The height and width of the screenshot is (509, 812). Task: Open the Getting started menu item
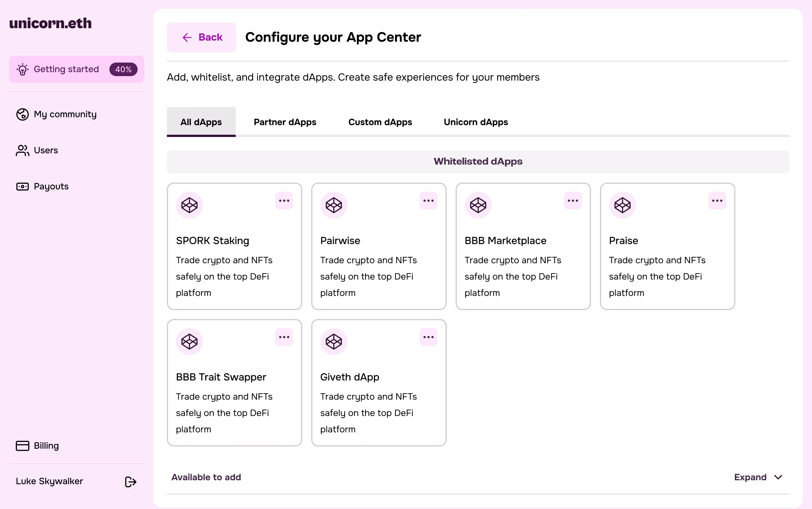coord(76,69)
